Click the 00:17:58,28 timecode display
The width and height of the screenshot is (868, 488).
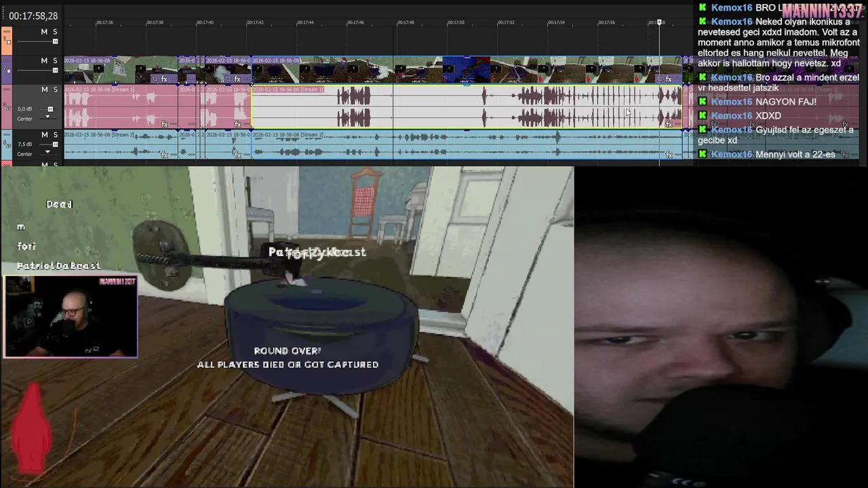33,16
